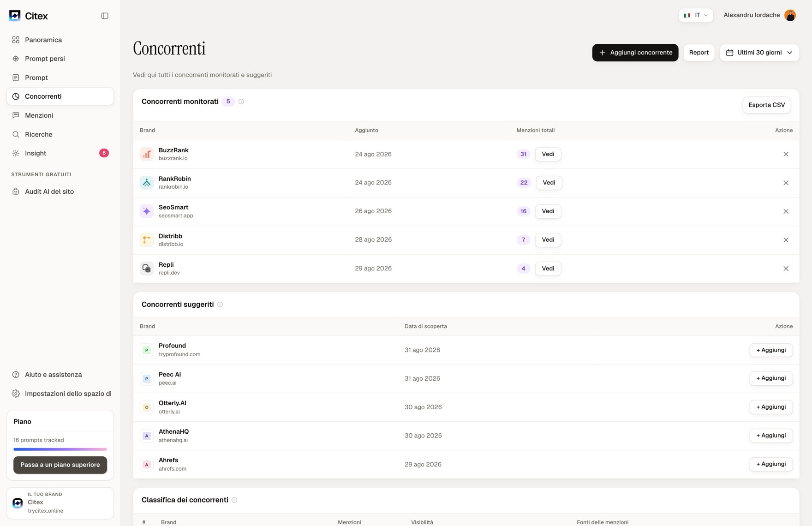This screenshot has height=526, width=812.
Task: Open the IT language dropdown
Action: pos(696,15)
